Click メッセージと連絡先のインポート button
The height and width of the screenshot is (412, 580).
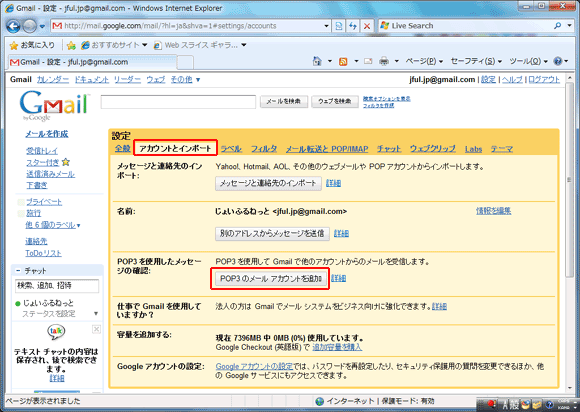point(268,183)
